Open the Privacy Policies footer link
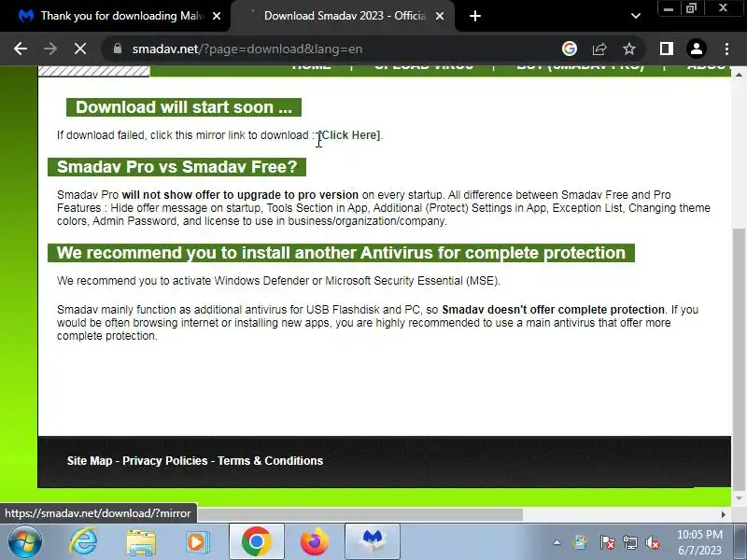Image resolution: width=747 pixels, height=560 pixels. (x=165, y=461)
